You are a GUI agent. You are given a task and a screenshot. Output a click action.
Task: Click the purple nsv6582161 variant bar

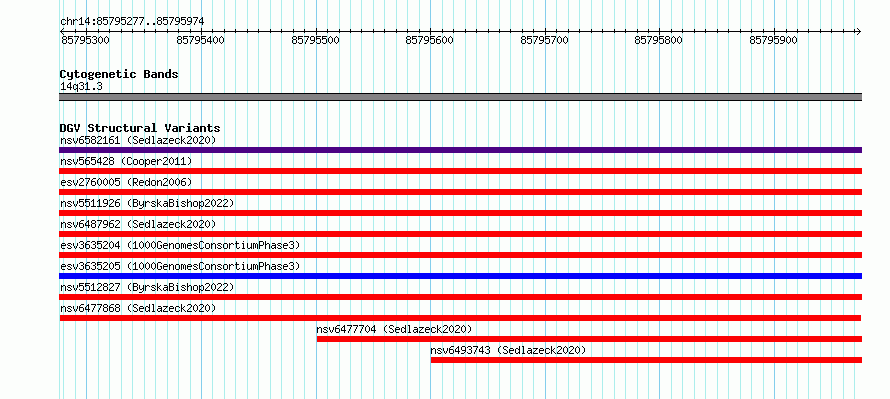[460, 150]
